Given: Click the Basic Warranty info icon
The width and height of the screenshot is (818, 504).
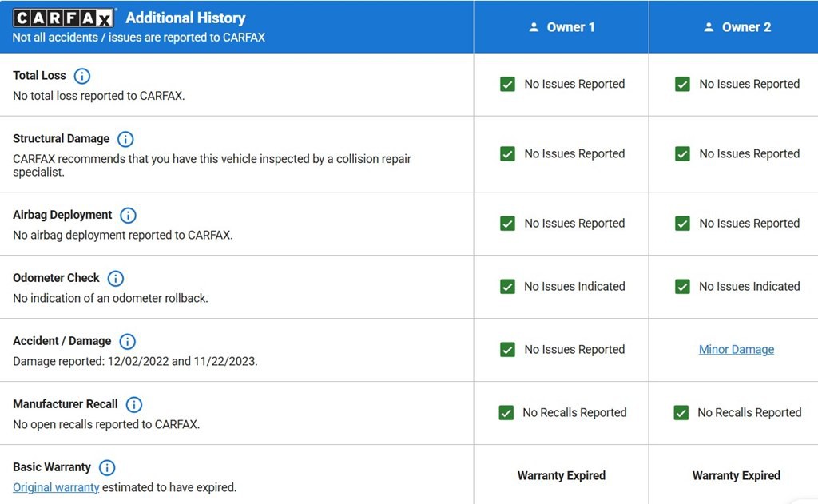Looking at the screenshot, I should pyautogui.click(x=107, y=467).
